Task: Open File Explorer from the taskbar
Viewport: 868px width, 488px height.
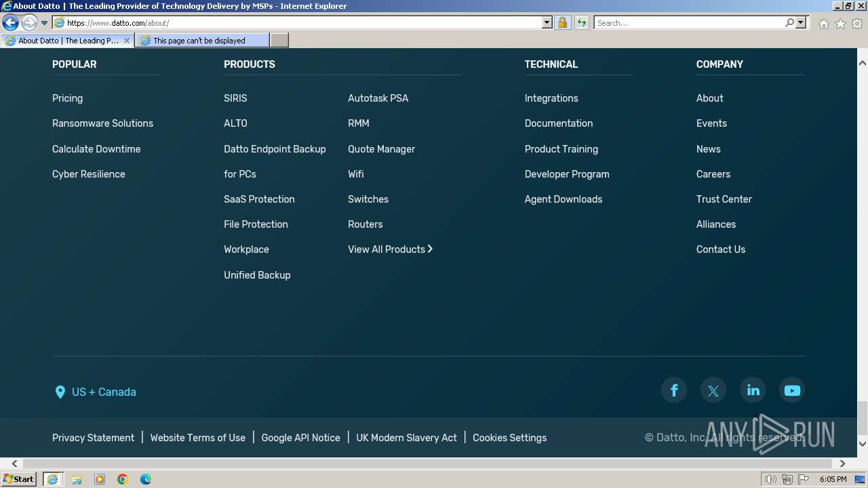Action: coord(77,479)
